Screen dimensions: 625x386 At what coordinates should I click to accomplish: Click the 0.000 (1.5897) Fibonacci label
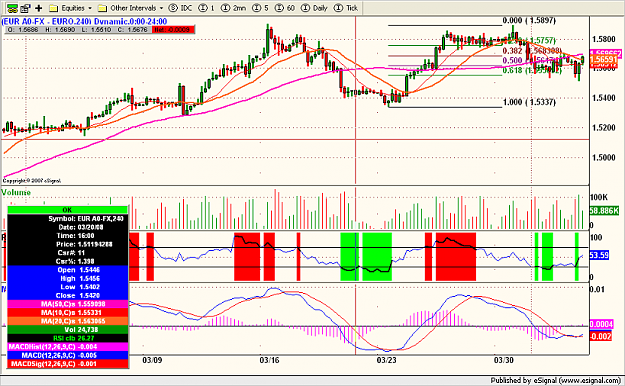pos(529,20)
